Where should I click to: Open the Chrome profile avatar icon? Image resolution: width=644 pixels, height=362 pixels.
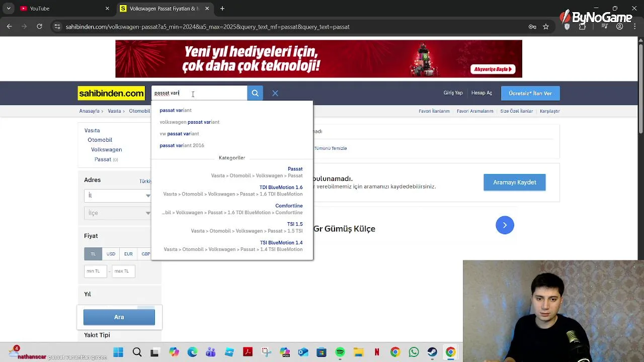pyautogui.click(x=620, y=27)
